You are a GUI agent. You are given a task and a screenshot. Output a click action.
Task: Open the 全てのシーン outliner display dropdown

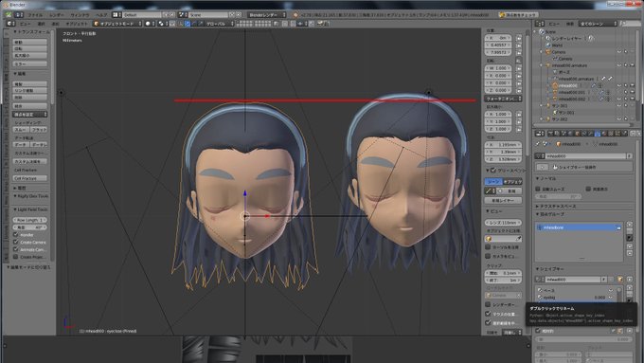598,24
